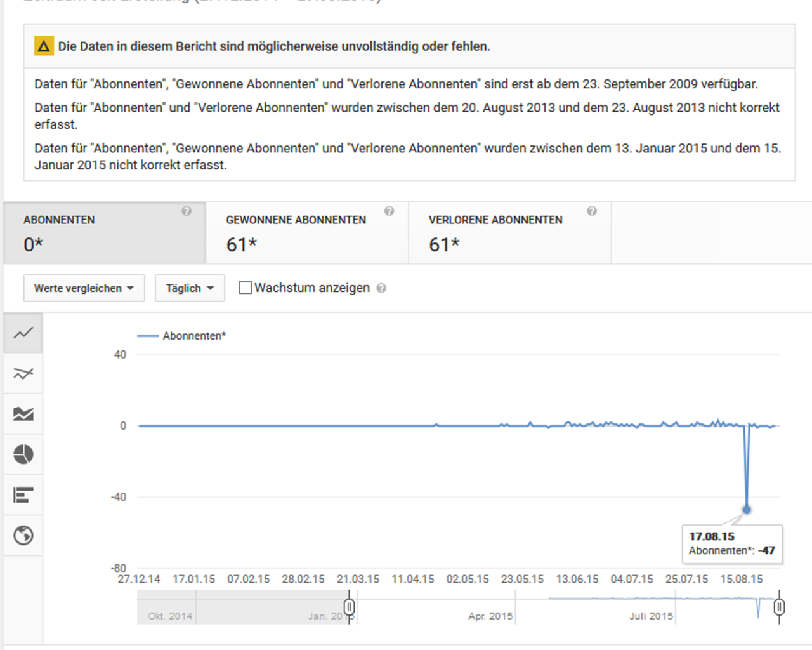Viewport: 812px width, 650px height.
Task: Open the Verlorene Abonnenten tab
Action: coord(509,233)
